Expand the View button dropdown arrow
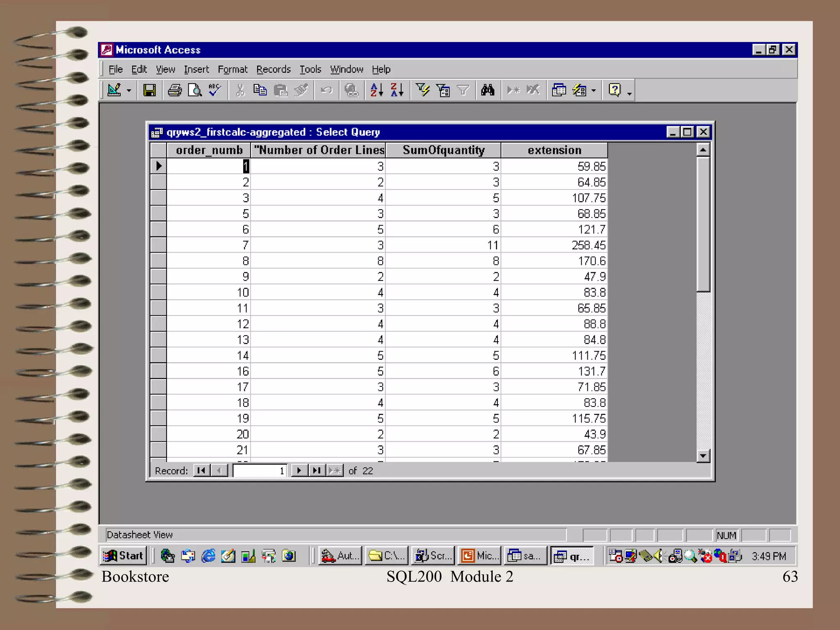 click(x=129, y=90)
